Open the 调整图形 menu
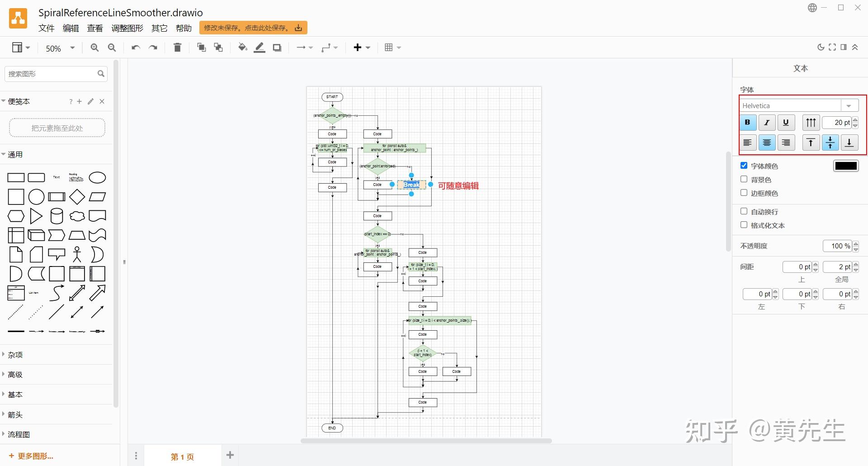The height and width of the screenshot is (466, 868). pyautogui.click(x=127, y=28)
